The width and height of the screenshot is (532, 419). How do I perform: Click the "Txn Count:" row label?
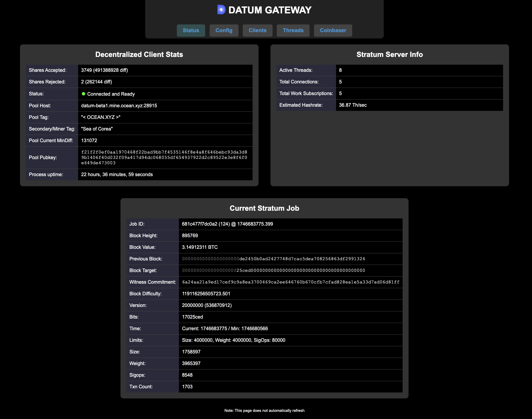tap(141, 387)
